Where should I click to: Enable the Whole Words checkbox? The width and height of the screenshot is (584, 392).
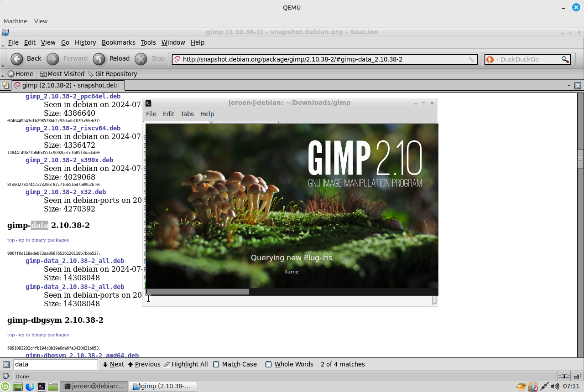269,364
